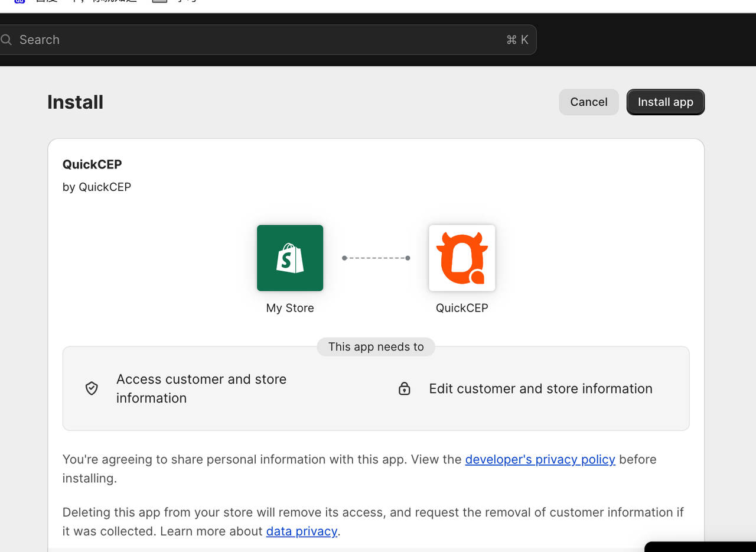Open the data privacy link
This screenshot has height=552, width=756.
click(x=302, y=531)
